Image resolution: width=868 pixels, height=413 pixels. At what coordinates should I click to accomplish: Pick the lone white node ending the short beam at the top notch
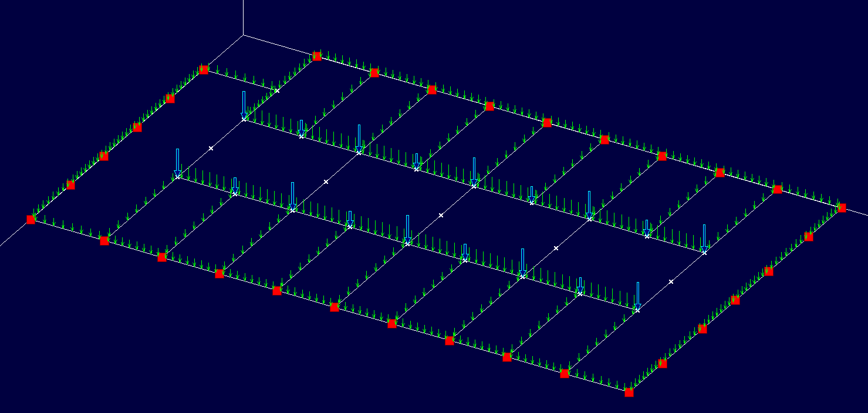pyautogui.click(x=278, y=90)
